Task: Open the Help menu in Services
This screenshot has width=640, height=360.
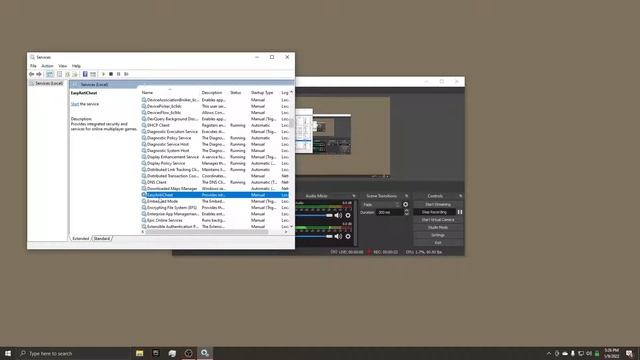Action: tap(76, 66)
